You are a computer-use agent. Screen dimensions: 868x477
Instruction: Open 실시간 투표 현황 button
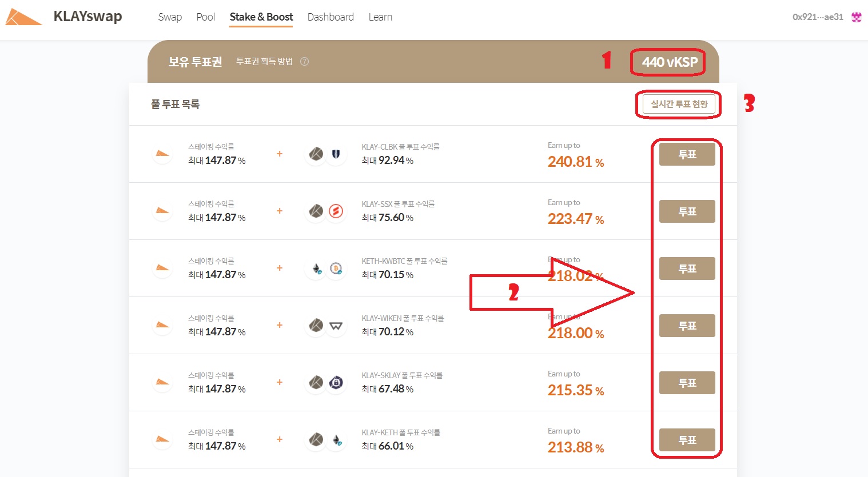[679, 104]
